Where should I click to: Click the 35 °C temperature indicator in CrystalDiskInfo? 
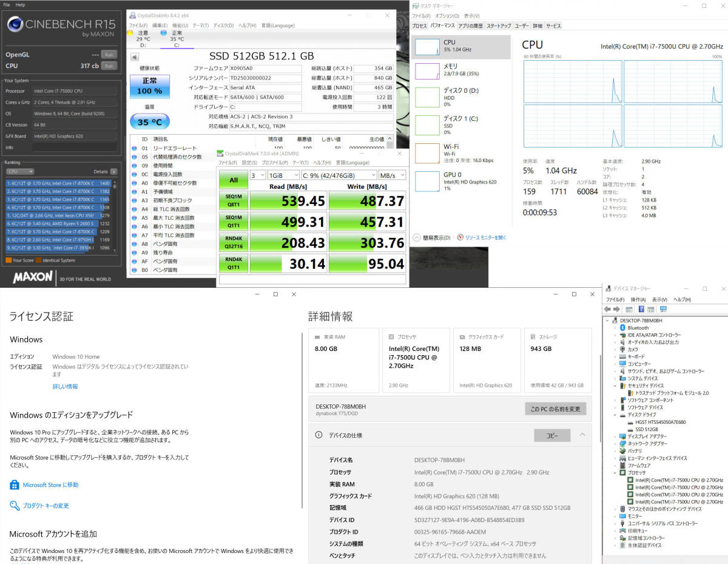coord(149,121)
